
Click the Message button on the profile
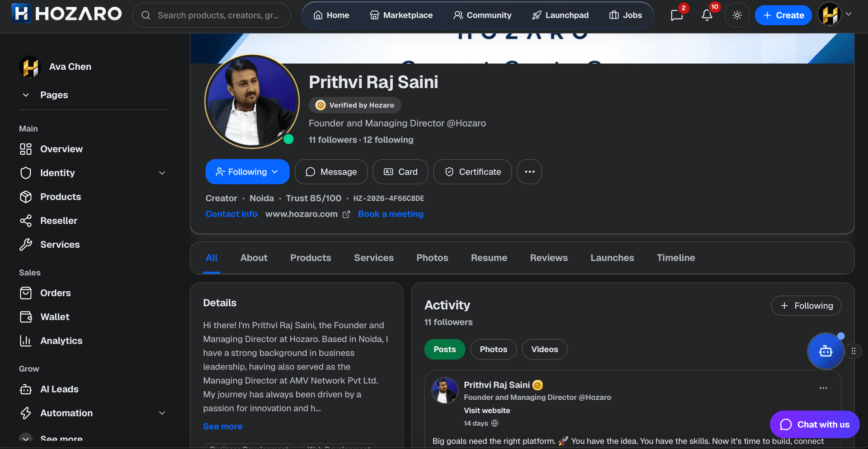pos(331,172)
